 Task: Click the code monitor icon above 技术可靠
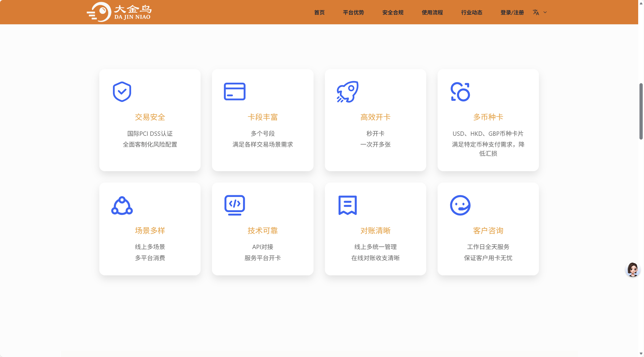pos(234,205)
